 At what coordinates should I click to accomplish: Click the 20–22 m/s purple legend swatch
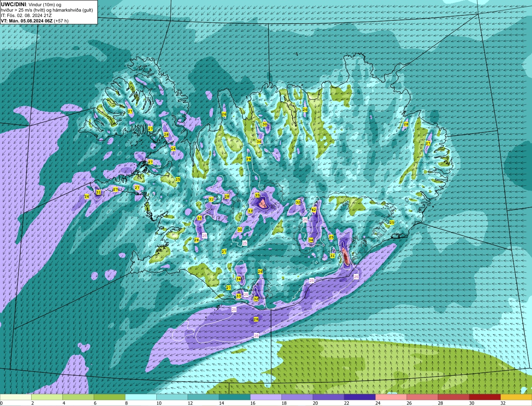(x=328, y=397)
